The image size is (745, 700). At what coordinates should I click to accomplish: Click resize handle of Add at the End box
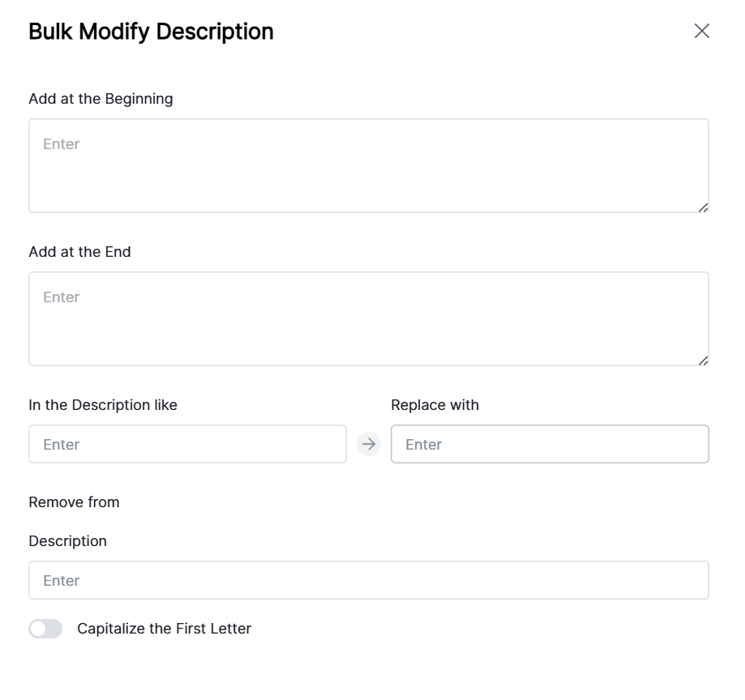pyautogui.click(x=703, y=361)
